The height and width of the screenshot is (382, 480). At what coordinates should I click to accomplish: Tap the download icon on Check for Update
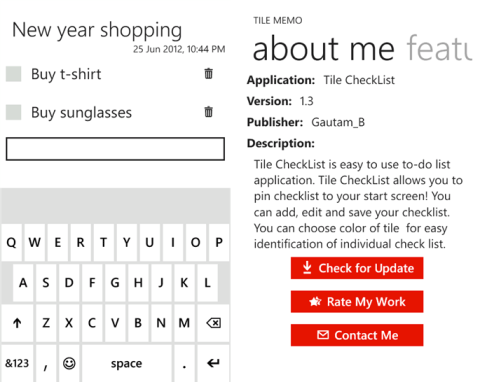tap(307, 268)
